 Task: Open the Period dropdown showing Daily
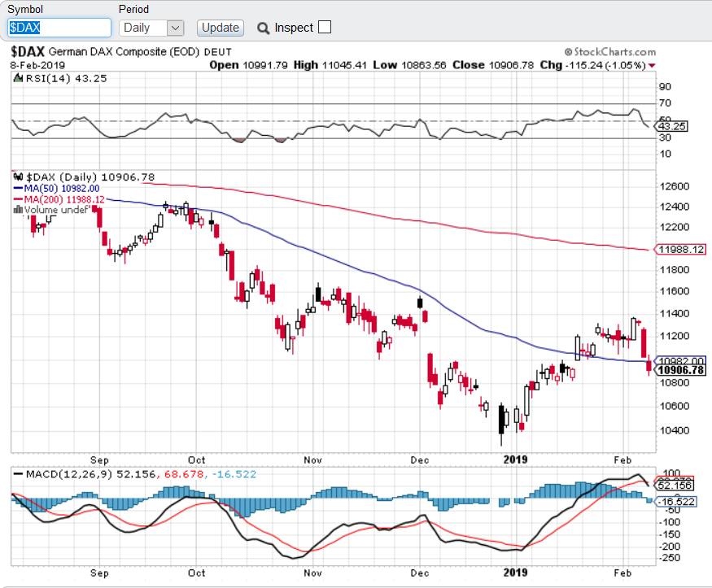click(x=152, y=28)
